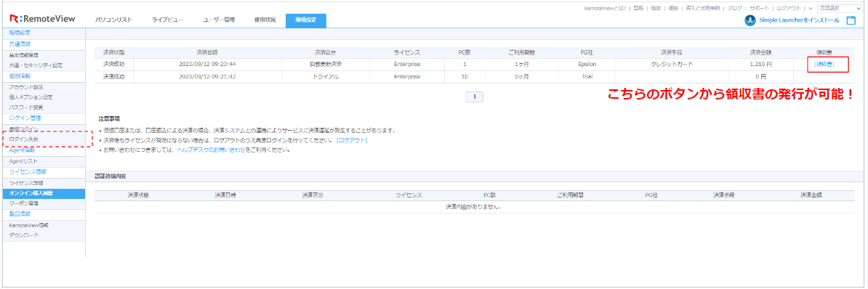Viewport: 868px width, 289px height.
Task: Open Agentリスト in sidebar
Action: click(x=23, y=160)
